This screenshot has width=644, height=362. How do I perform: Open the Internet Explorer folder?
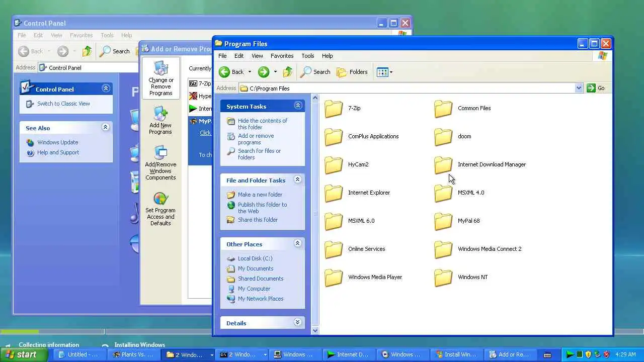(x=357, y=193)
